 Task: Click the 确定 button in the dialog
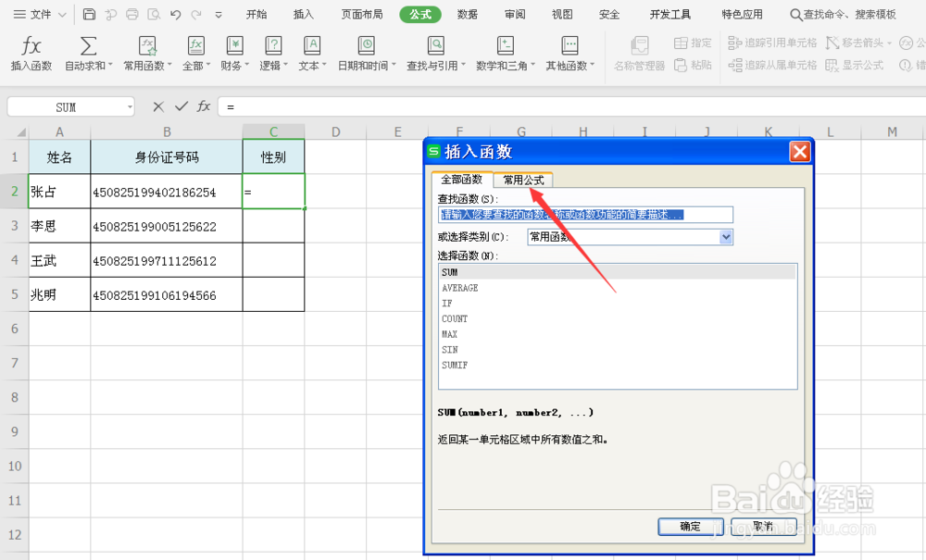pyautogui.click(x=691, y=527)
